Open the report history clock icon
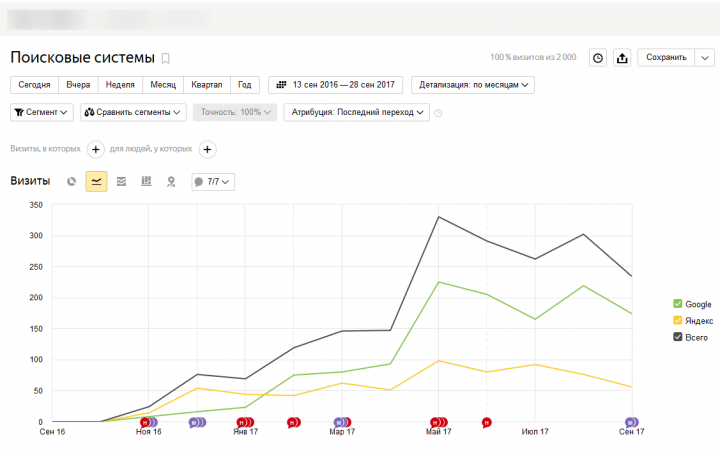The height and width of the screenshot is (451, 720). [598, 58]
